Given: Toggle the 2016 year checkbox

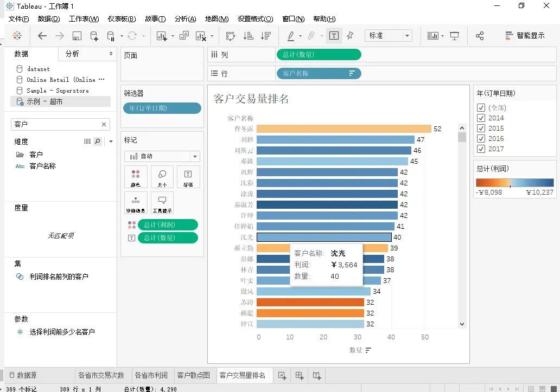Looking at the screenshot, I should (x=481, y=139).
